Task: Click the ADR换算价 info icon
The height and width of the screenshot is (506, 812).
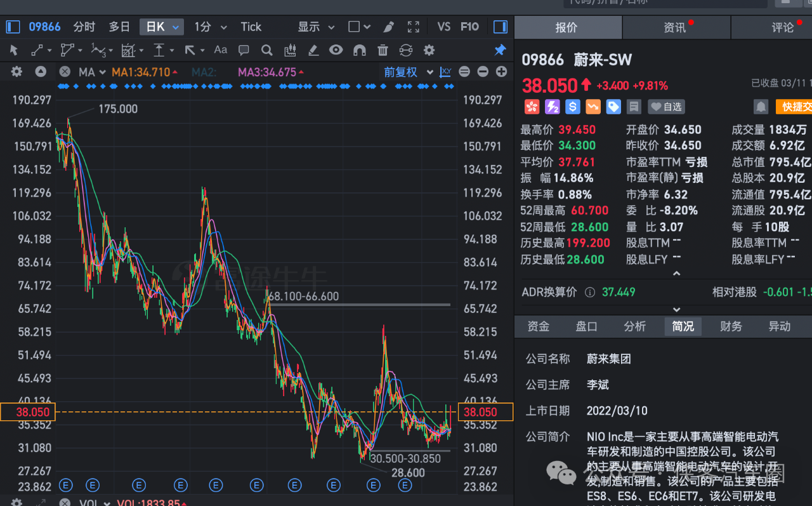Action: point(590,293)
